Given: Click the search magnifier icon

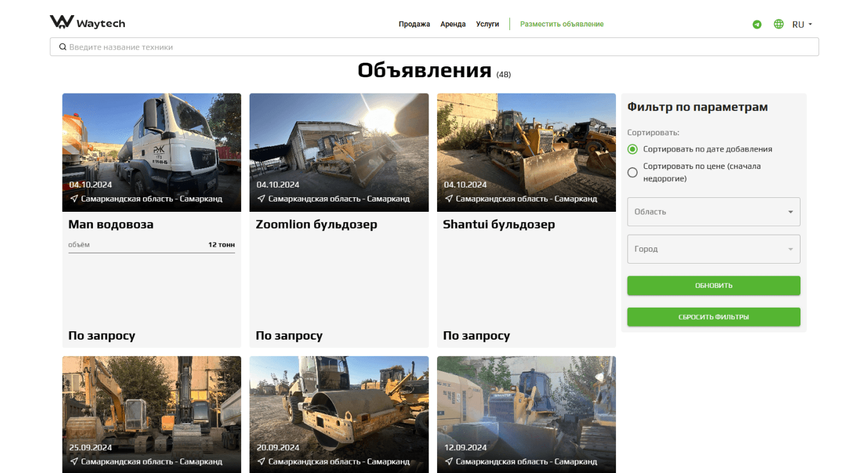Looking at the screenshot, I should pos(62,47).
